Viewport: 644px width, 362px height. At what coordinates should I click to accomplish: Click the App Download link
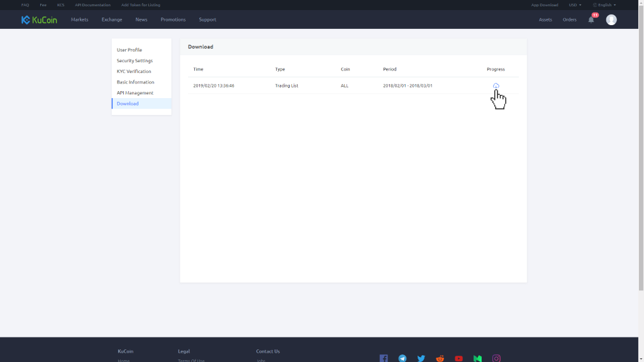pyautogui.click(x=545, y=5)
